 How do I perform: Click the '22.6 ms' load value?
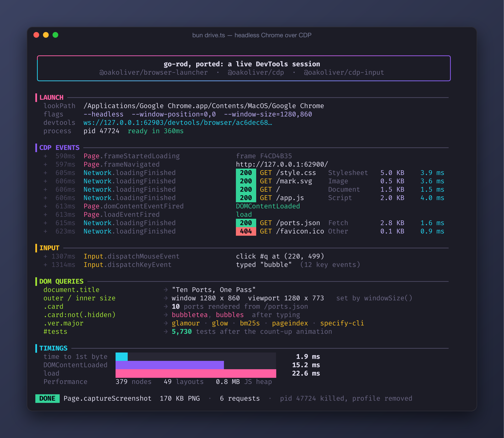(306, 373)
